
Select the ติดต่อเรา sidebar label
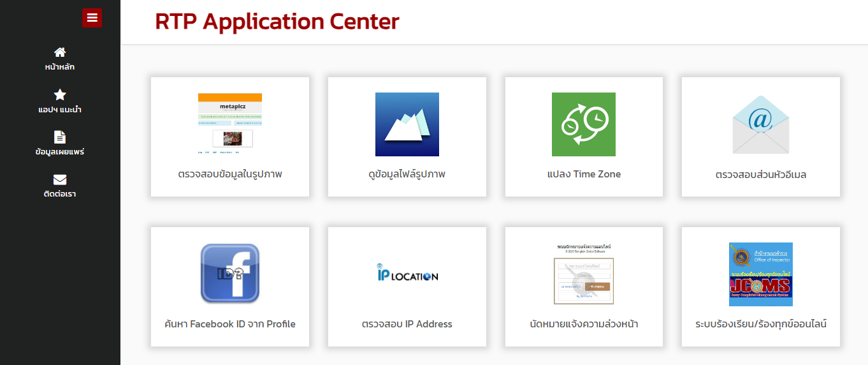[x=60, y=194]
